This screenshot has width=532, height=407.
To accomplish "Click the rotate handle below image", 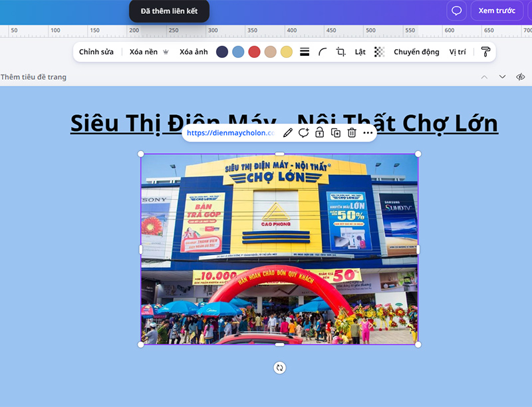I will coord(279,368).
